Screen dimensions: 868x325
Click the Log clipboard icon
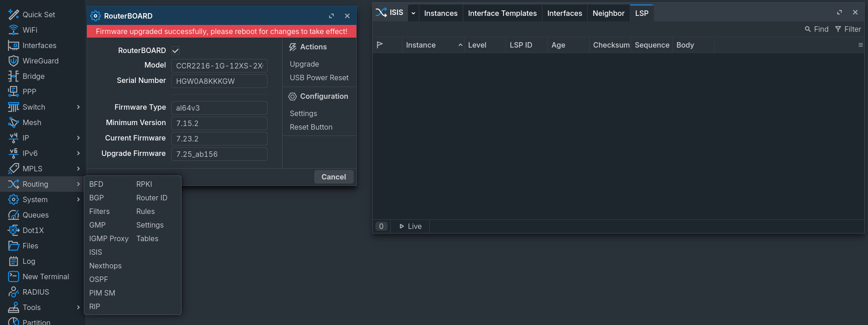(14, 261)
